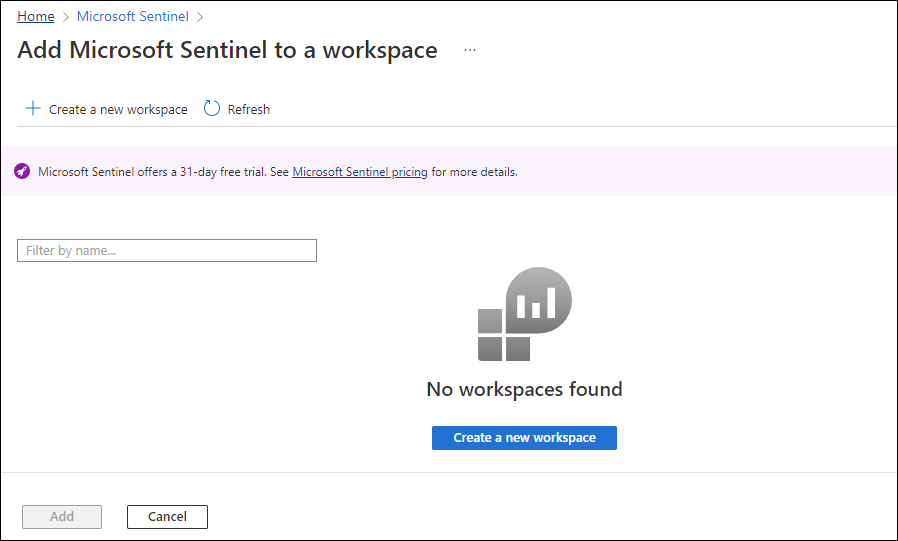Image resolution: width=898 pixels, height=541 pixels.
Task: Click the blue Create a new workspace button
Action: coord(524,438)
